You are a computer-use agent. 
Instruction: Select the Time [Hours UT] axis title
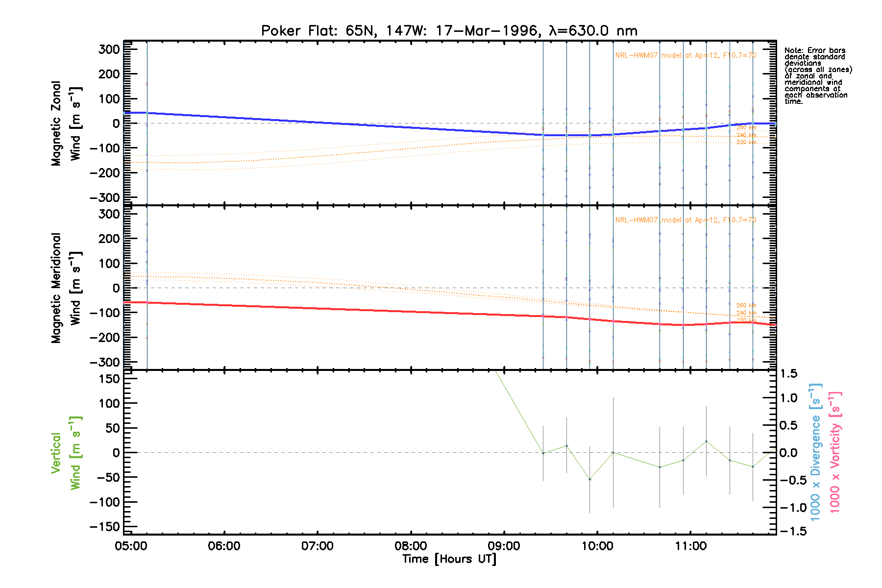[x=449, y=559]
